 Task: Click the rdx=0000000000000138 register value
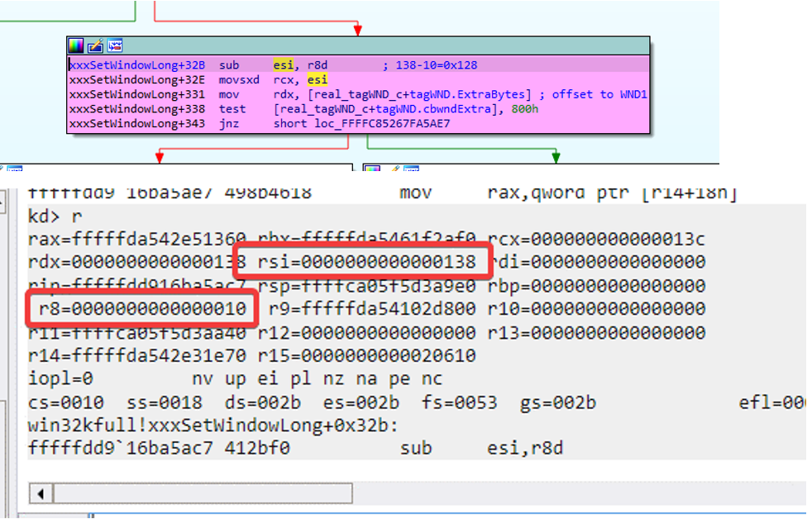pyautogui.click(x=137, y=262)
